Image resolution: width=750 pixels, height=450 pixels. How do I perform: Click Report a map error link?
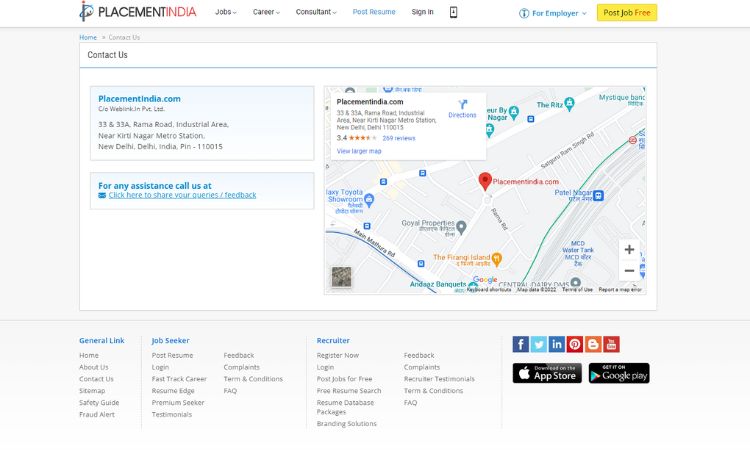pyautogui.click(x=620, y=290)
